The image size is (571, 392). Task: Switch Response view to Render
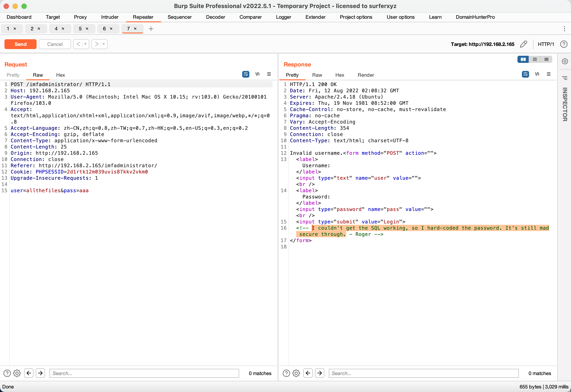(366, 75)
